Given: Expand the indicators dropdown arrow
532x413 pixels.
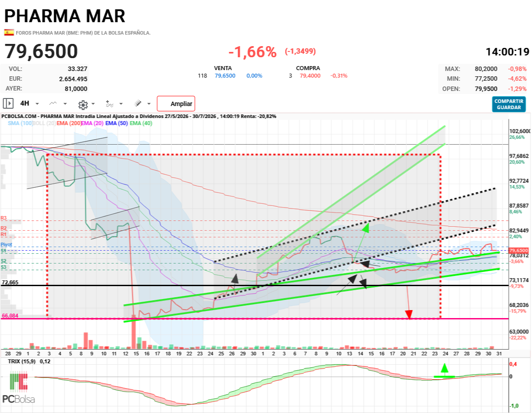Looking at the screenshot, I should (121, 104).
